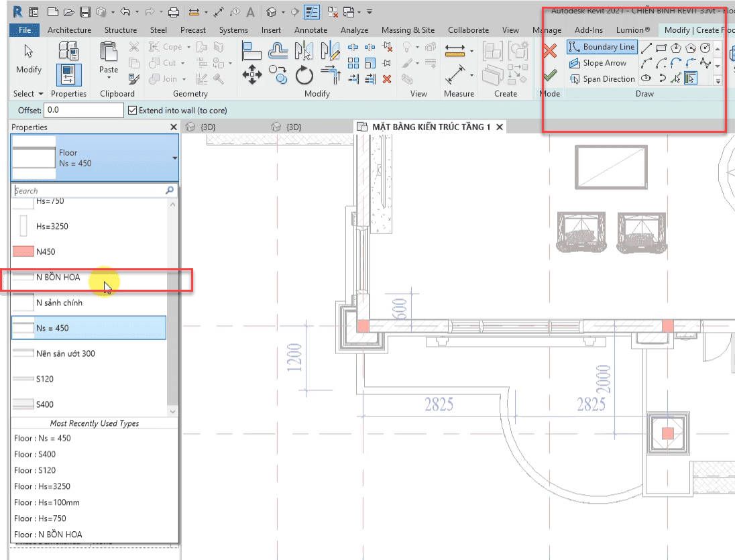Screen dimensions: 735x560
Task: Open the Measure tool dropdown arrow
Action: 471,50
